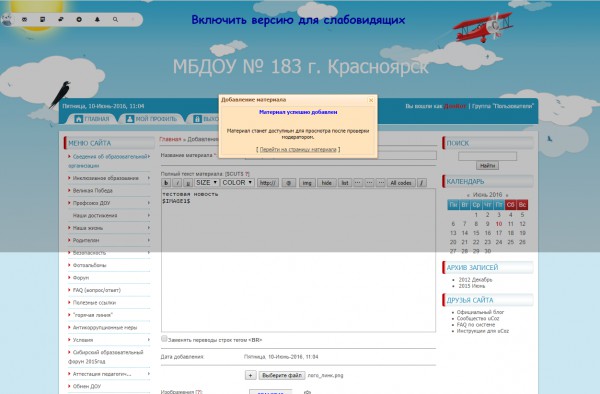Toggle replace line breaks with BR checkbox
Viewport: 600px width, 394px height.
pyautogui.click(x=164, y=339)
